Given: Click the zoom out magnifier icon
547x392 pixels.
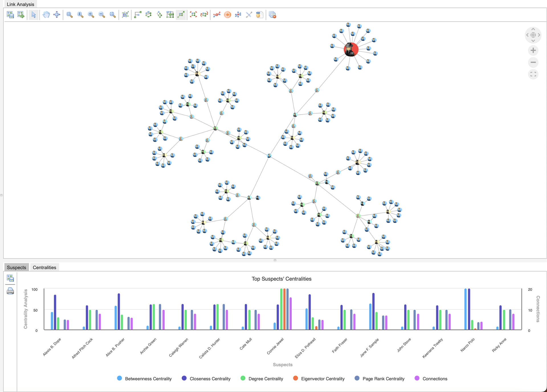Looking at the screenshot, I should (102, 15).
